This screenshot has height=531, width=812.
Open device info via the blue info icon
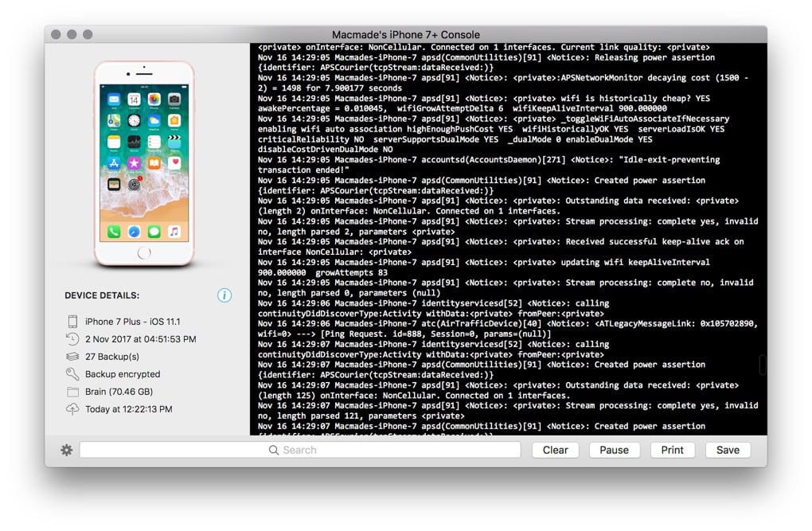(224, 295)
